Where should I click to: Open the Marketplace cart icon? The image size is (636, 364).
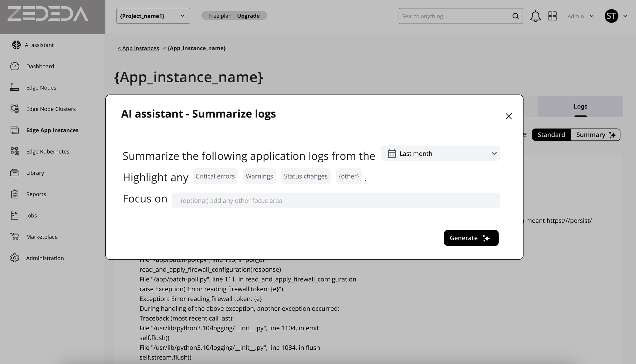click(x=15, y=237)
